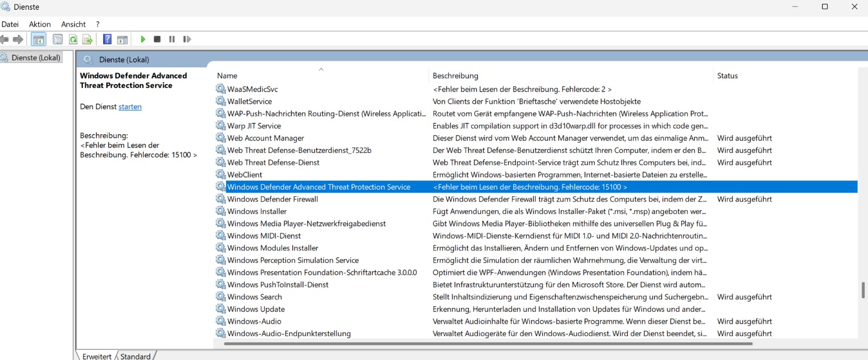Go back using the toolbar back arrow
Screen dimensions: 868x360
tap(4, 39)
